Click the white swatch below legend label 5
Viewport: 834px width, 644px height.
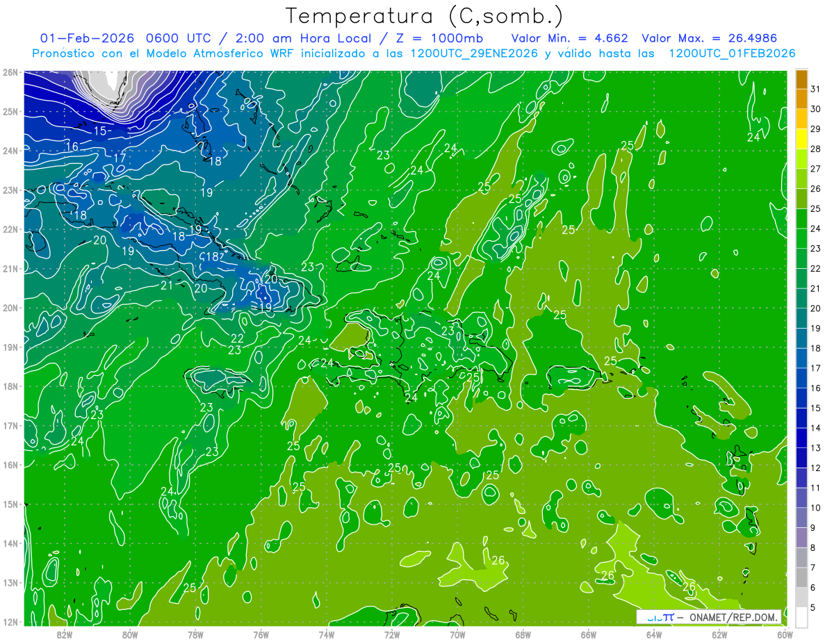tap(802, 617)
